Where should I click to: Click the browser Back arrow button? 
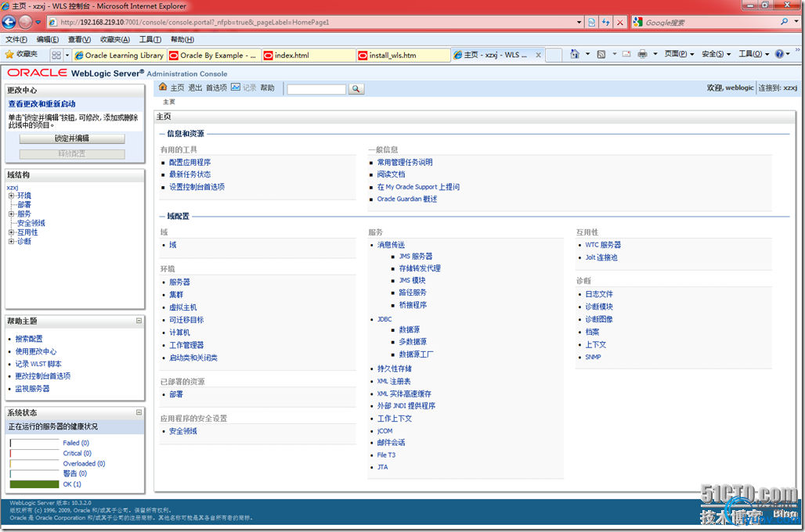click(x=9, y=22)
